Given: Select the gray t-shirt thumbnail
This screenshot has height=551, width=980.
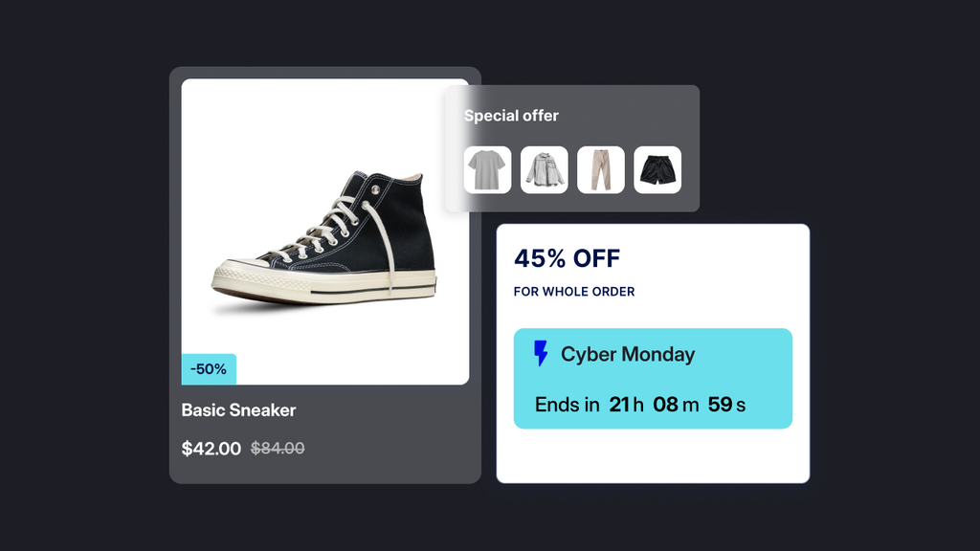Looking at the screenshot, I should [487, 170].
